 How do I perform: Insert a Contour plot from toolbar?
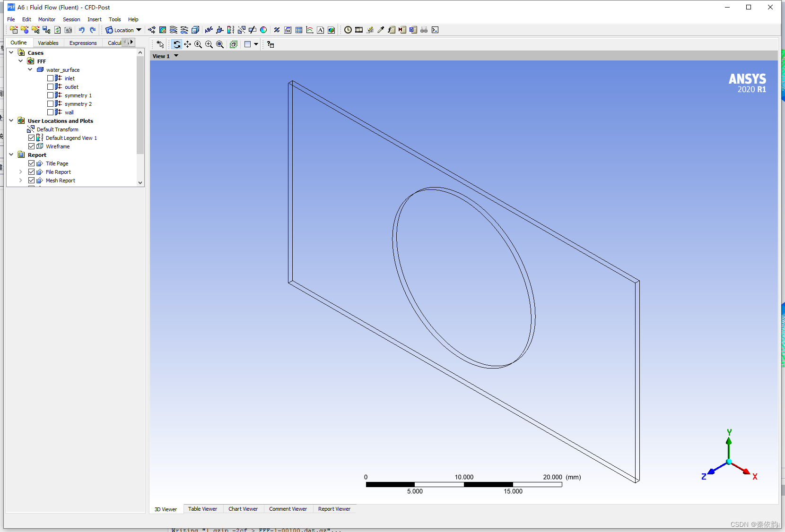[x=163, y=30]
